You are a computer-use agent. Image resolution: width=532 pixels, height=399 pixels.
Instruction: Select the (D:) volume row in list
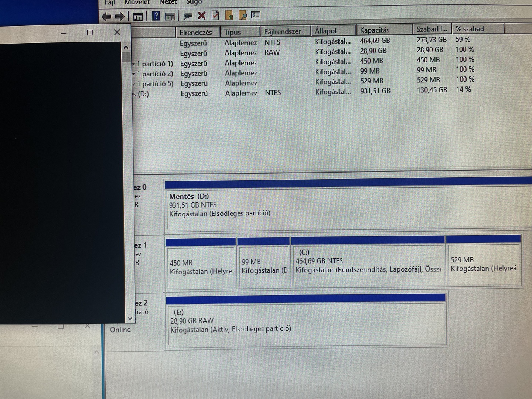click(x=303, y=92)
